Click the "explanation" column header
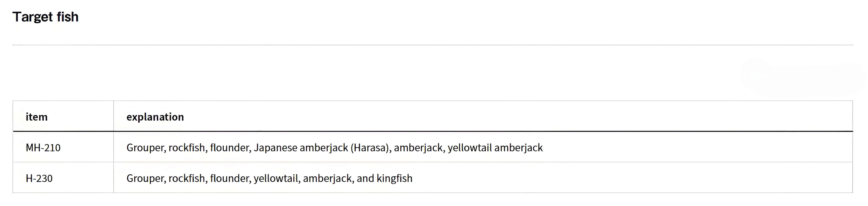868x206 pixels. point(155,117)
